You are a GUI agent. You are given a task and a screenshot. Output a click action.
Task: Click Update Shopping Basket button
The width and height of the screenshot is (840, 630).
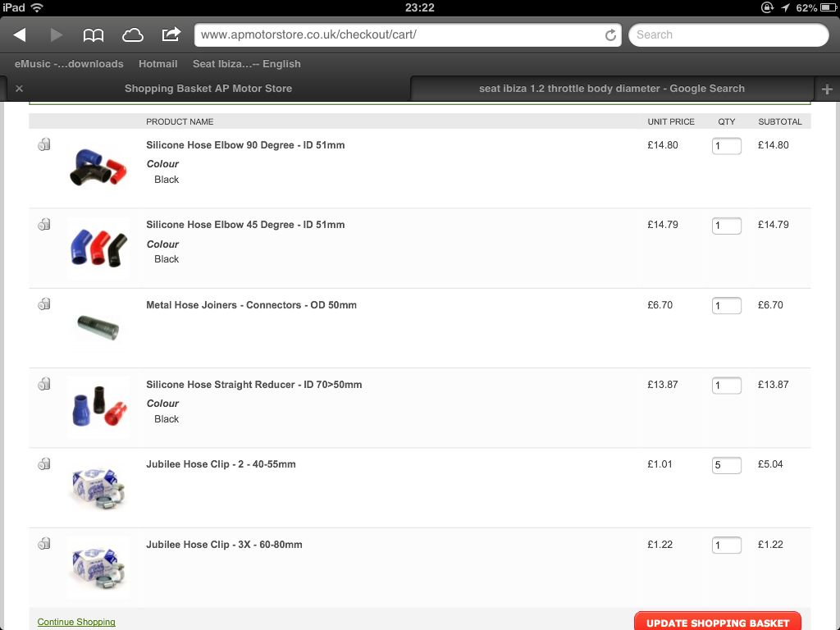coord(717,622)
